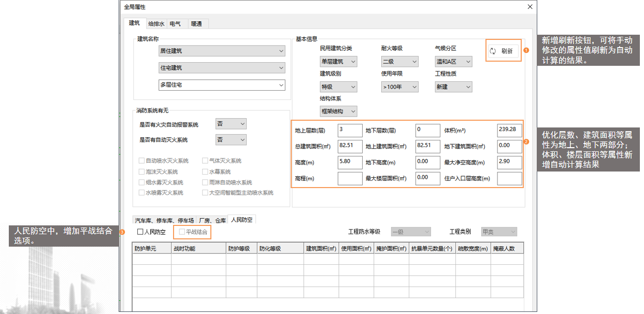Click the 刷新 refresh button

click(x=502, y=51)
